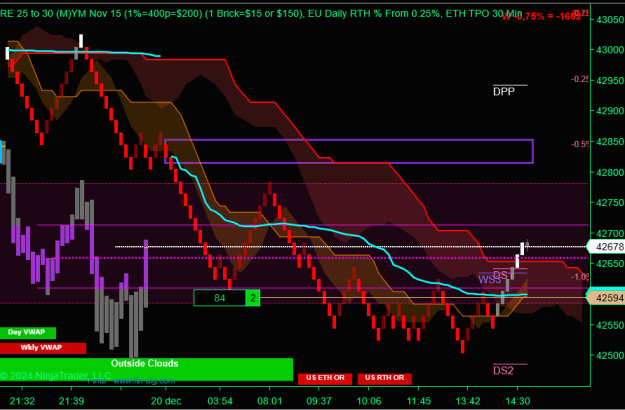
Task: Click the 10:06 time axis label
Action: (x=369, y=401)
